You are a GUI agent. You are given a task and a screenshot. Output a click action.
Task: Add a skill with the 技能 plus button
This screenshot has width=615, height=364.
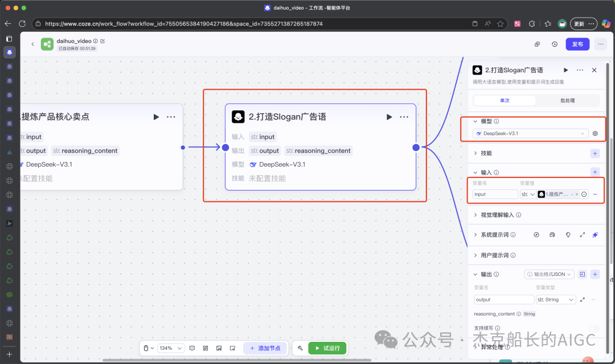(595, 153)
